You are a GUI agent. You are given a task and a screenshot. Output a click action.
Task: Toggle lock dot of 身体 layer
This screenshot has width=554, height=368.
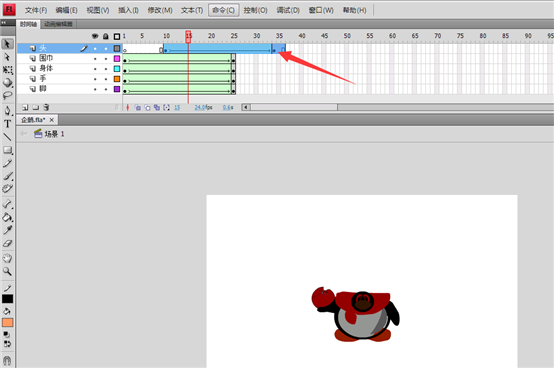pyautogui.click(x=106, y=69)
